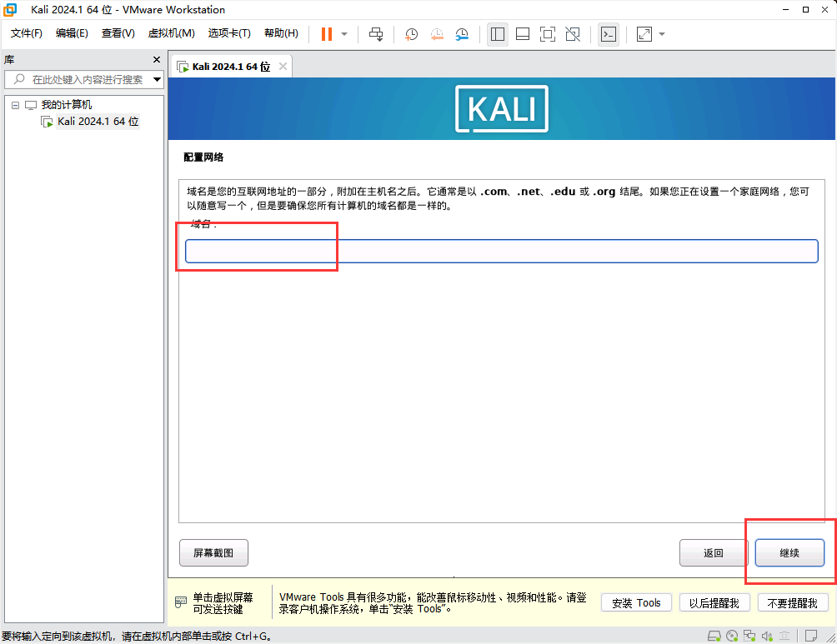The image size is (837, 644).
Task: Click the 安装 Tools button
Action: coord(635,603)
